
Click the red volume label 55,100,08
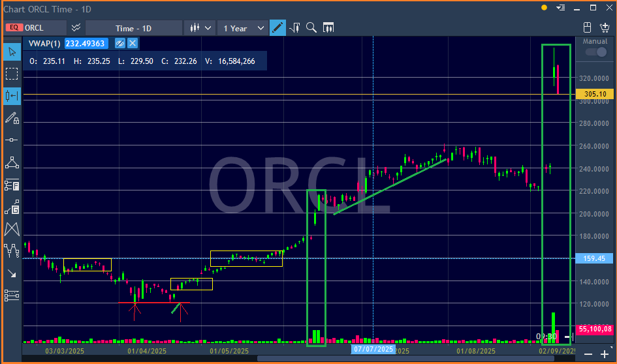(595, 329)
